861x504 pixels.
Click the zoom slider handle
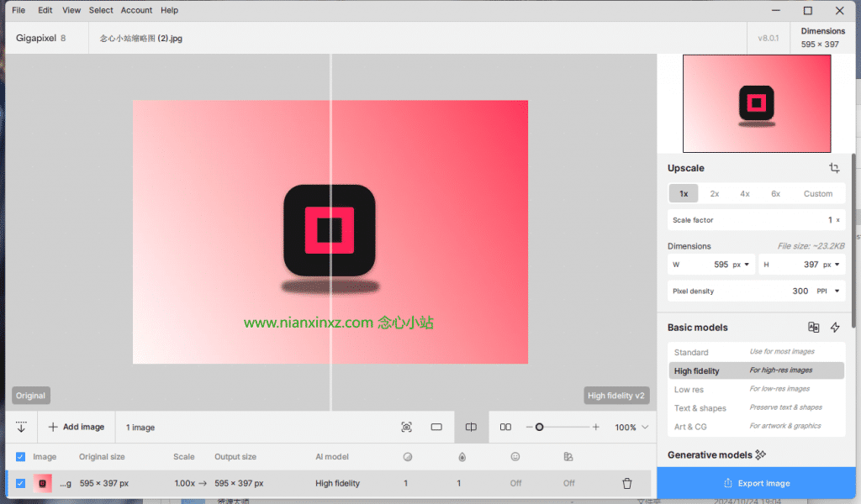tap(539, 428)
